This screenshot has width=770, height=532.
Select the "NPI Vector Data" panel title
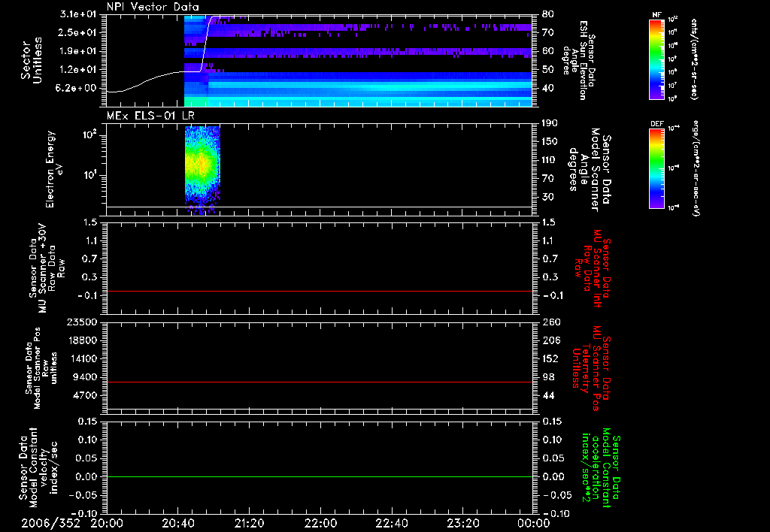(153, 7)
